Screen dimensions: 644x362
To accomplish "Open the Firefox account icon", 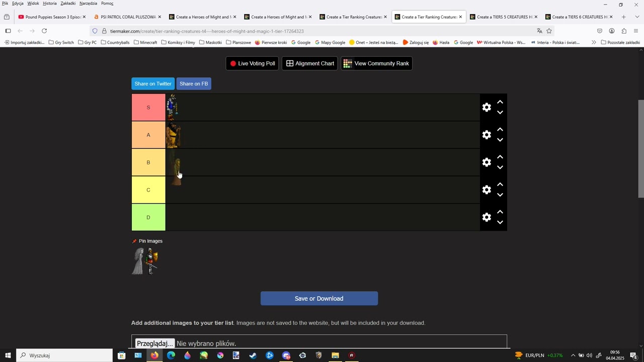I will click(612, 31).
